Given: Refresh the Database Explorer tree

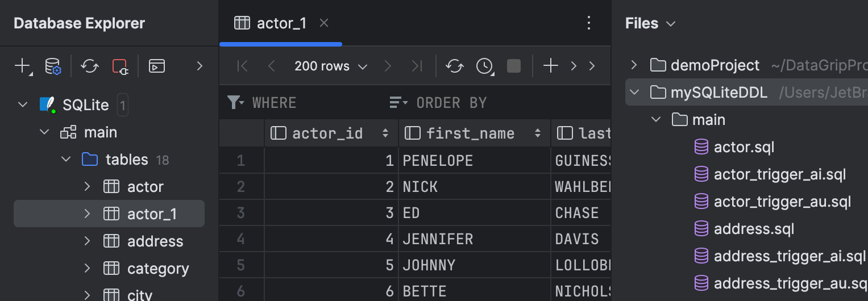Looking at the screenshot, I should (x=89, y=66).
